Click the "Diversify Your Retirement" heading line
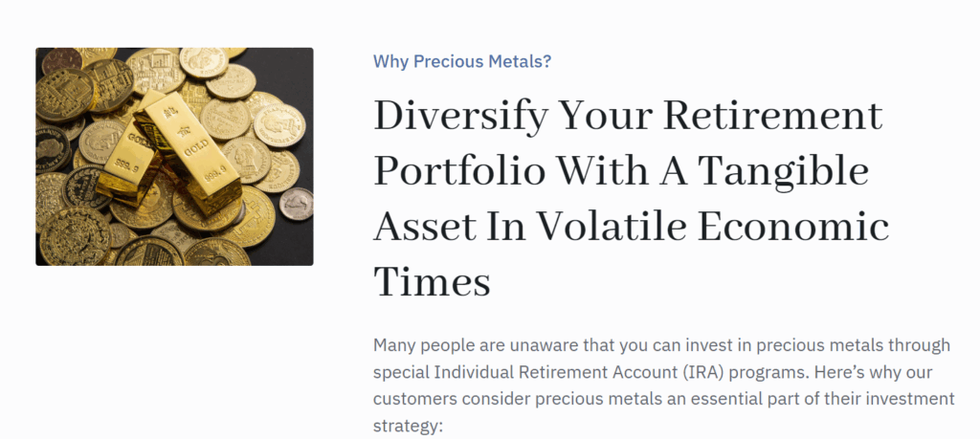 [627, 118]
